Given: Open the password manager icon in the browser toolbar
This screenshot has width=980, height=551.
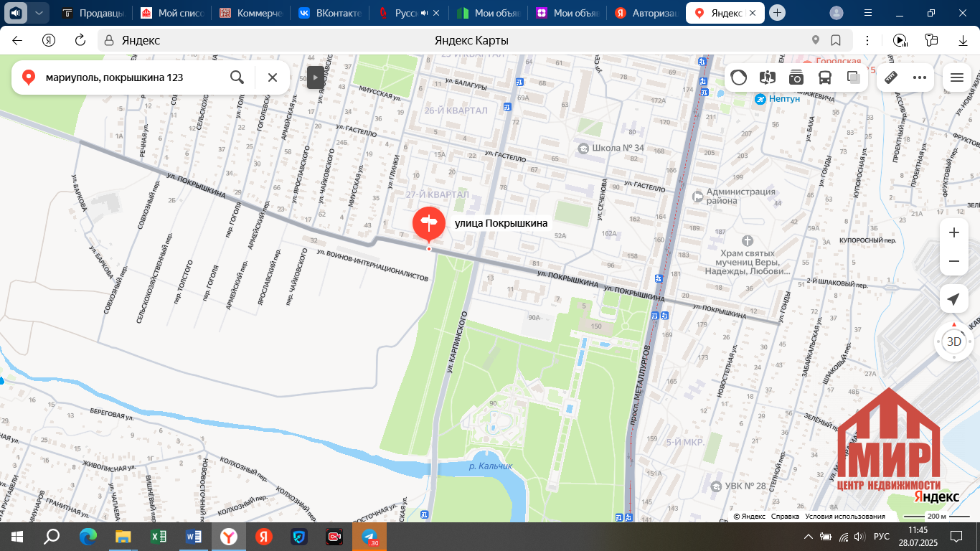Looking at the screenshot, I should [931, 40].
